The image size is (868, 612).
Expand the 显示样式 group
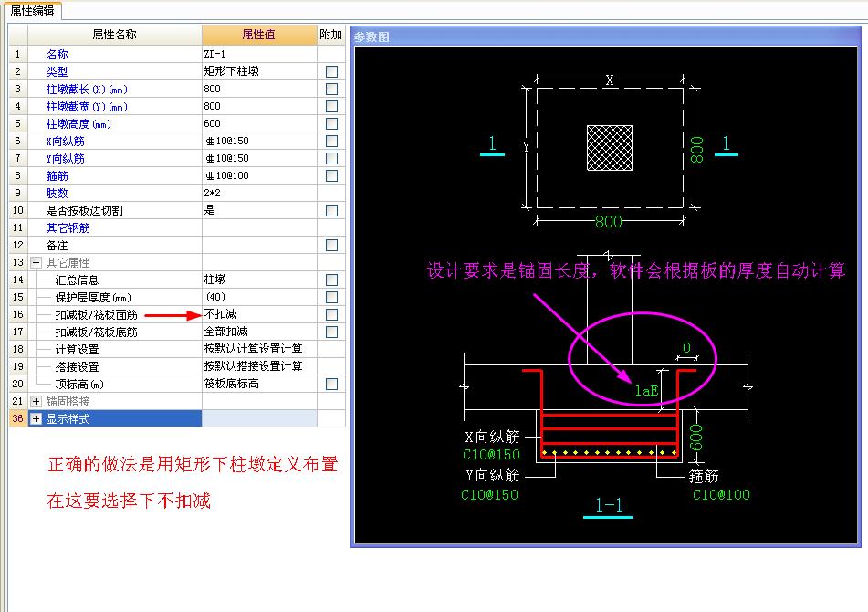[36, 418]
